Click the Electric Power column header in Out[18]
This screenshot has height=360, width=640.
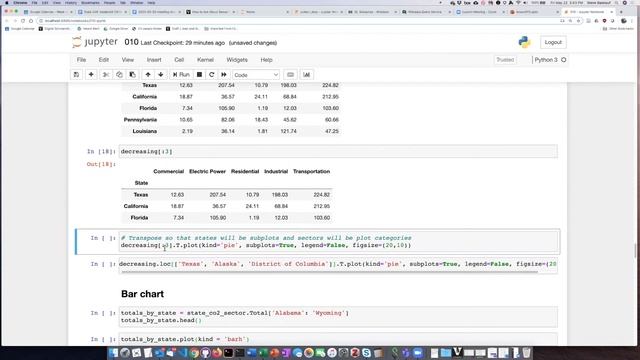point(207,171)
